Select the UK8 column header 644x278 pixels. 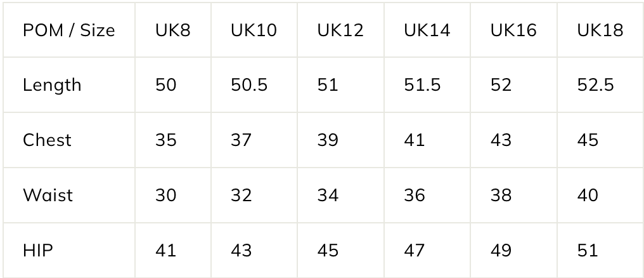(173, 30)
